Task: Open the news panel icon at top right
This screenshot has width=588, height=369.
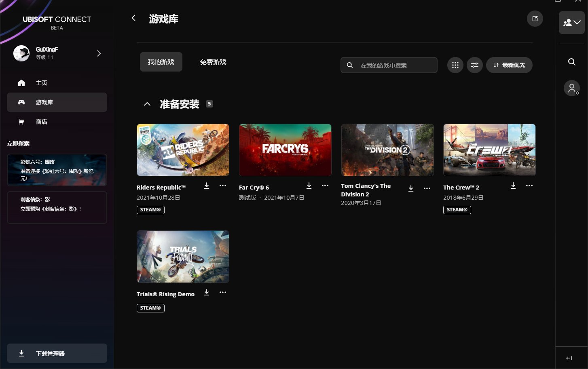Action: tap(535, 19)
